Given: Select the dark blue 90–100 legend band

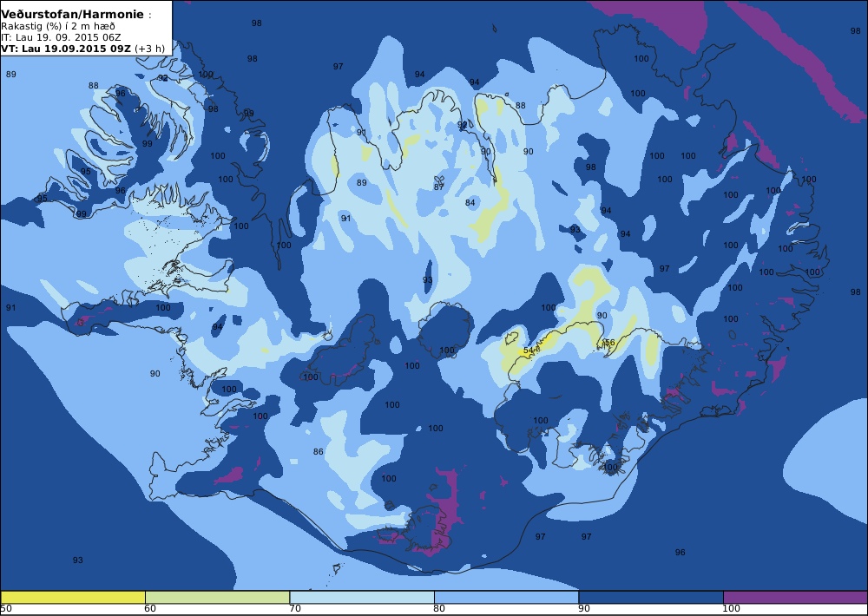Looking at the screenshot, I should (x=651, y=597).
